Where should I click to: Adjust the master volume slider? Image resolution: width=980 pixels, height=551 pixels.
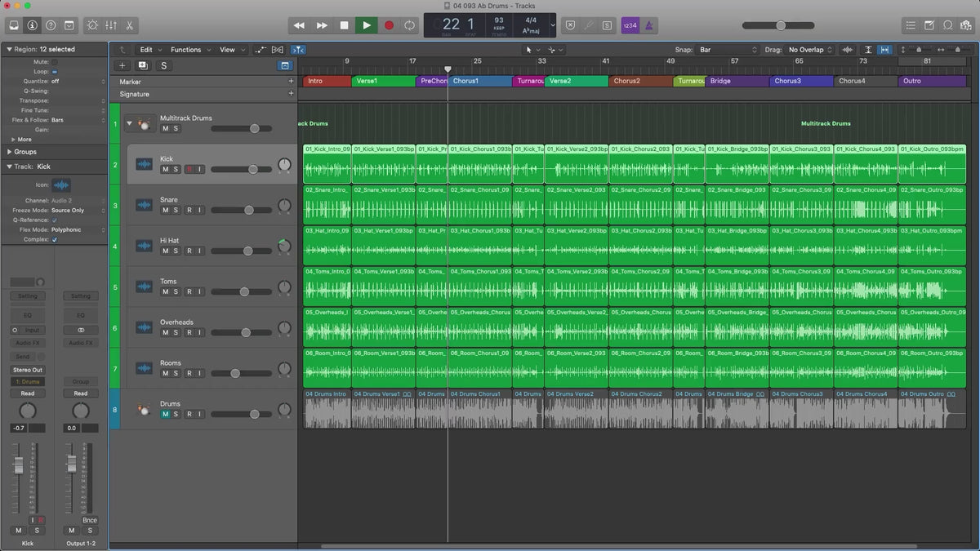click(782, 25)
